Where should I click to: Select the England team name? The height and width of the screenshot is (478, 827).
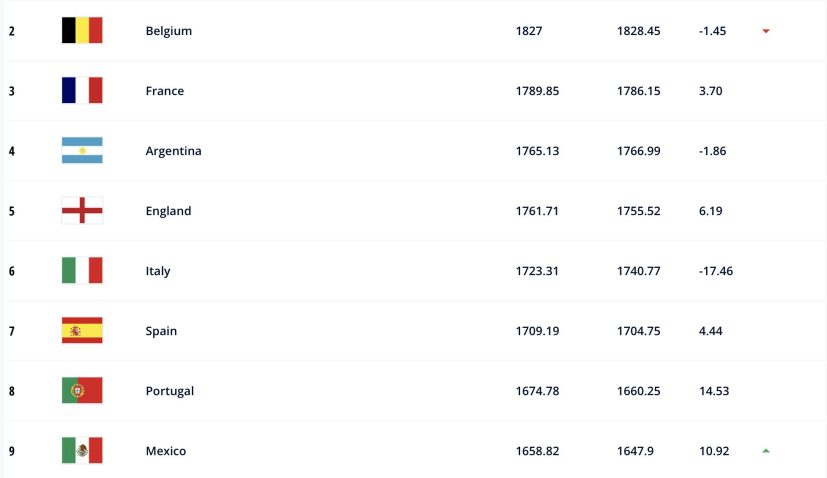coord(168,211)
